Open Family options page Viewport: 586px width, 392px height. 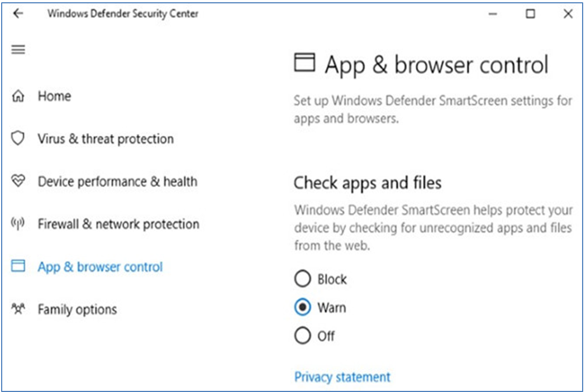coord(77,309)
